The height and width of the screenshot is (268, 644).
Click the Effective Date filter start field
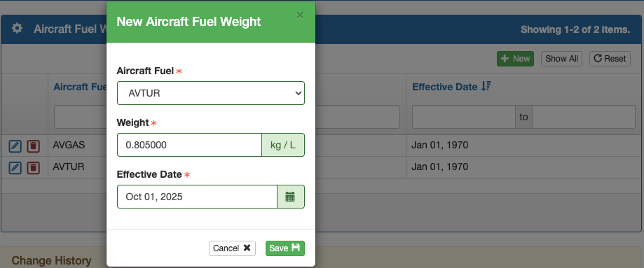[x=464, y=117]
